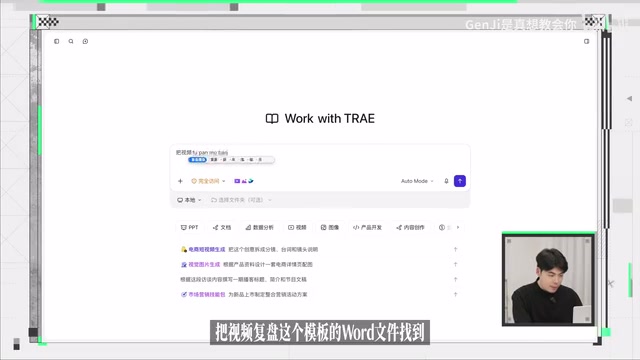Click the yellow icon beside 电商短视频生成

184,249
